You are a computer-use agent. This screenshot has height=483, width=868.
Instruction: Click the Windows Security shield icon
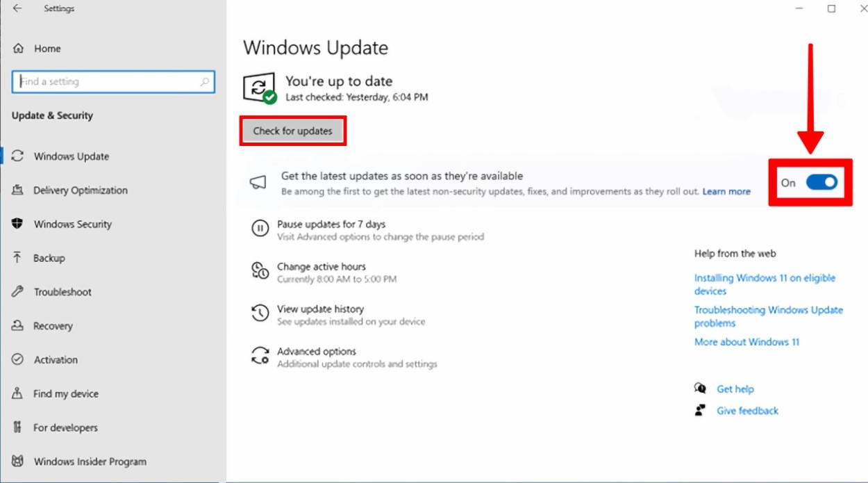[x=17, y=224]
